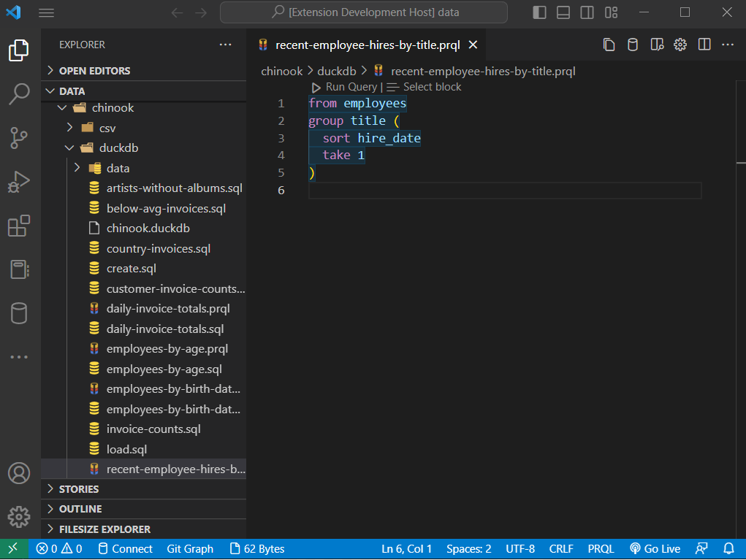Click the split editor icon
This screenshot has width=746, height=560.
tap(704, 45)
